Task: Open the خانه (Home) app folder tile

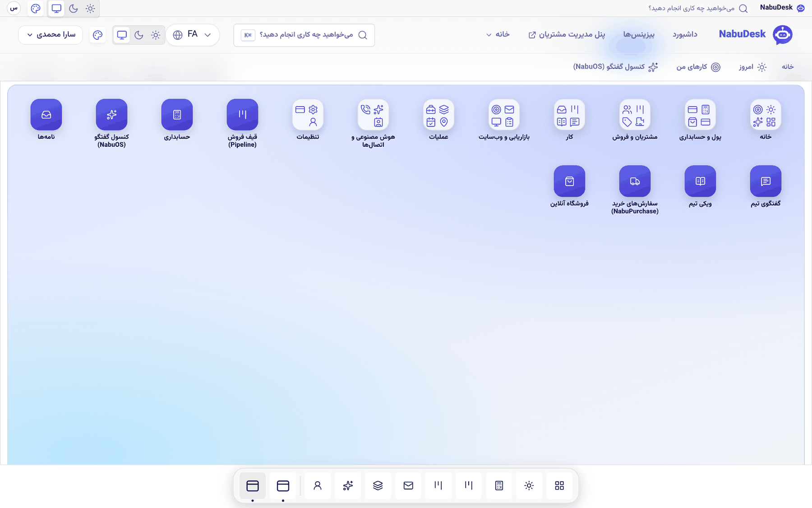Action: pos(766,115)
